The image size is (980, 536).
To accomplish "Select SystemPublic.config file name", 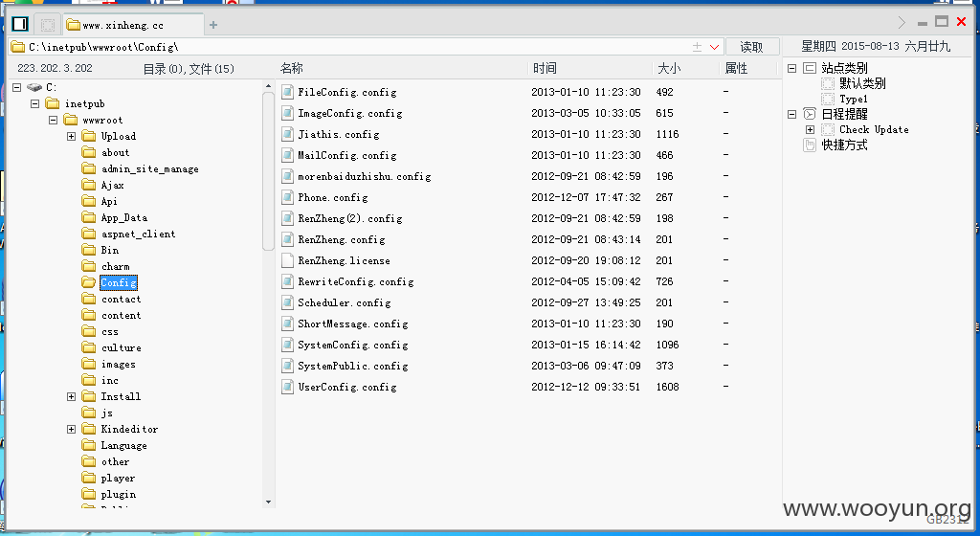I will pyautogui.click(x=353, y=366).
